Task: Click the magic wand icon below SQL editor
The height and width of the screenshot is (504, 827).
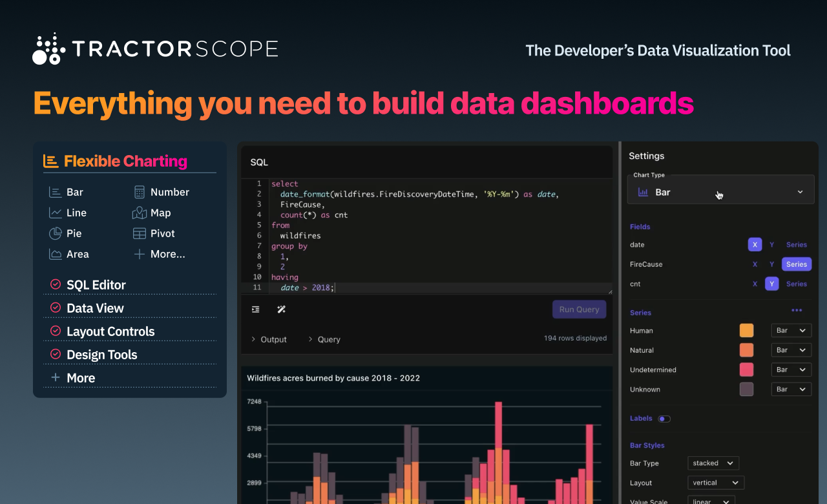Action: (x=281, y=310)
